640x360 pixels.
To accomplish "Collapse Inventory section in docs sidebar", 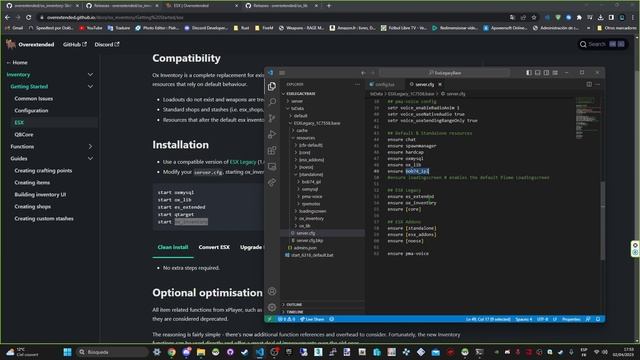I will click(x=90, y=75).
